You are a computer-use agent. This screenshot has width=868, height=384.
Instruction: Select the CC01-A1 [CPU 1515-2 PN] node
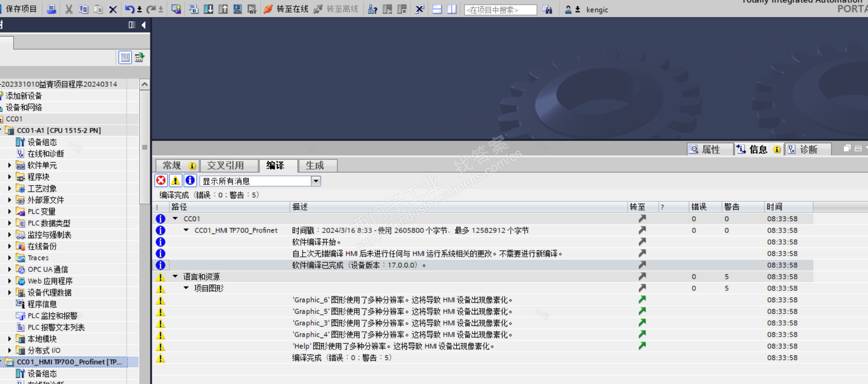59,131
